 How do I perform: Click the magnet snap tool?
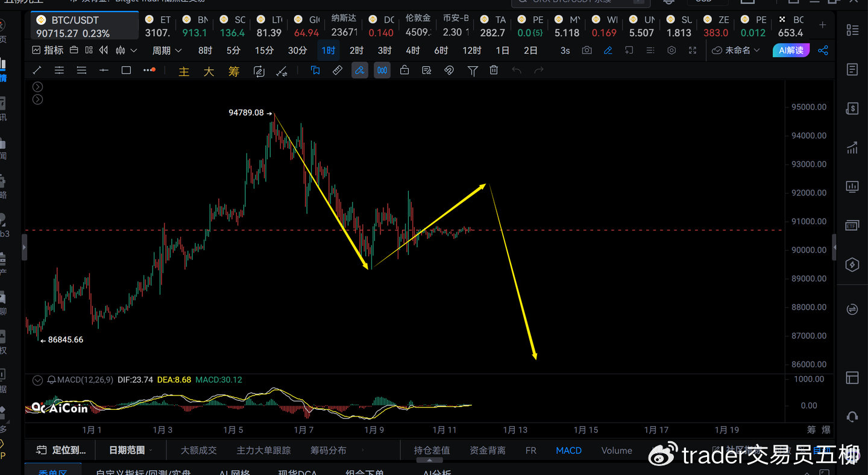click(449, 70)
